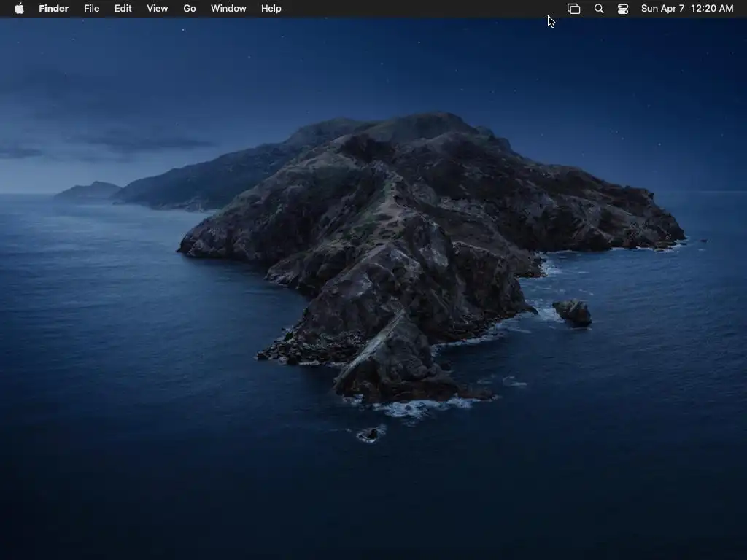747x560 pixels.
Task: Open Spotlight search magnifier icon
Action: coord(599,9)
